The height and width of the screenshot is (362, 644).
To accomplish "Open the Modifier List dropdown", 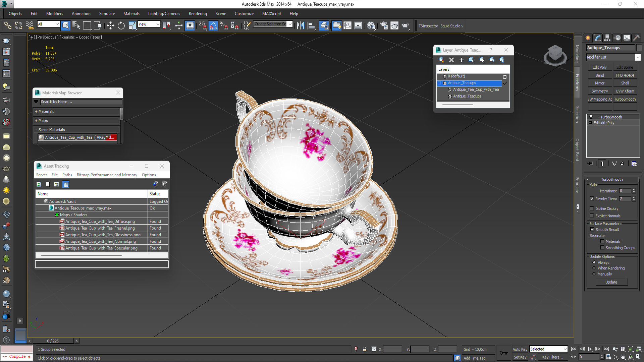I will point(638,57).
